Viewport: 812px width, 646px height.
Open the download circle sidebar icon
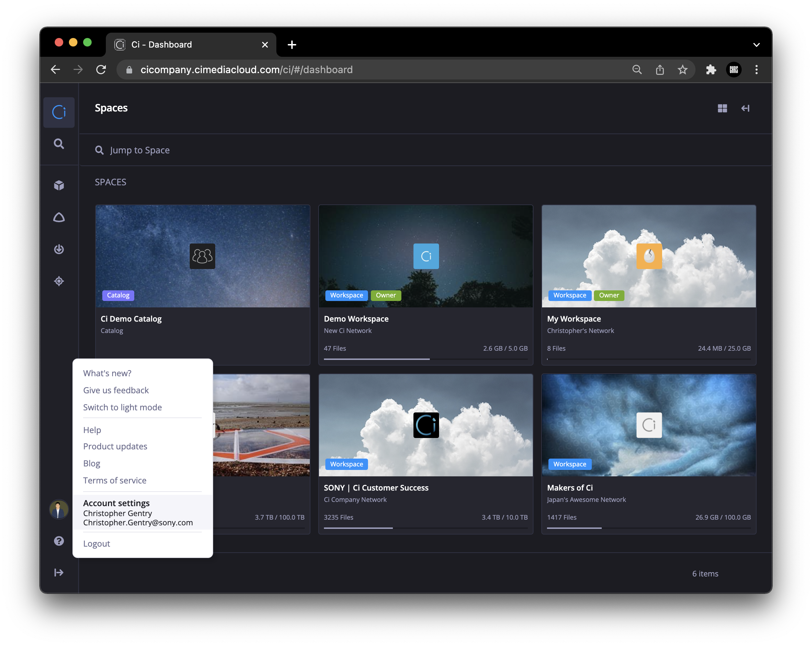coord(59,249)
